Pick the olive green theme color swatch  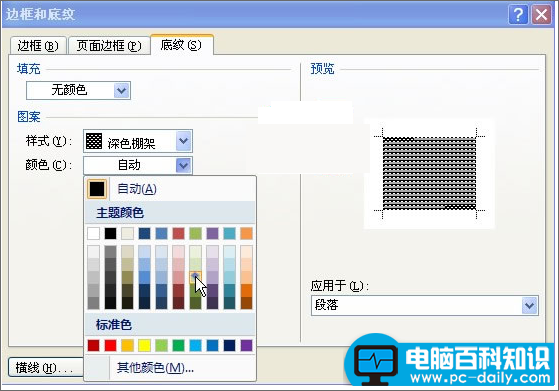[x=195, y=233]
